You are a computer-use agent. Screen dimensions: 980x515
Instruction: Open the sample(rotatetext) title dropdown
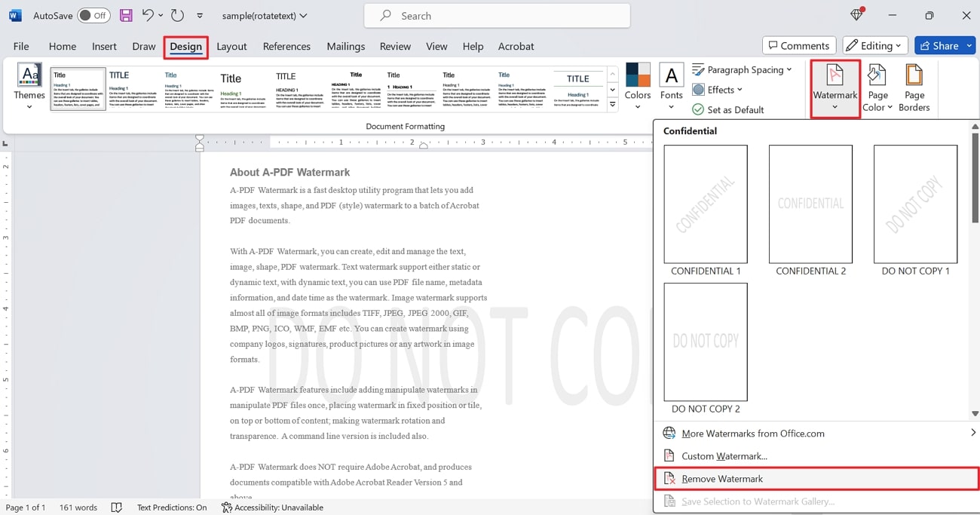[x=265, y=15]
